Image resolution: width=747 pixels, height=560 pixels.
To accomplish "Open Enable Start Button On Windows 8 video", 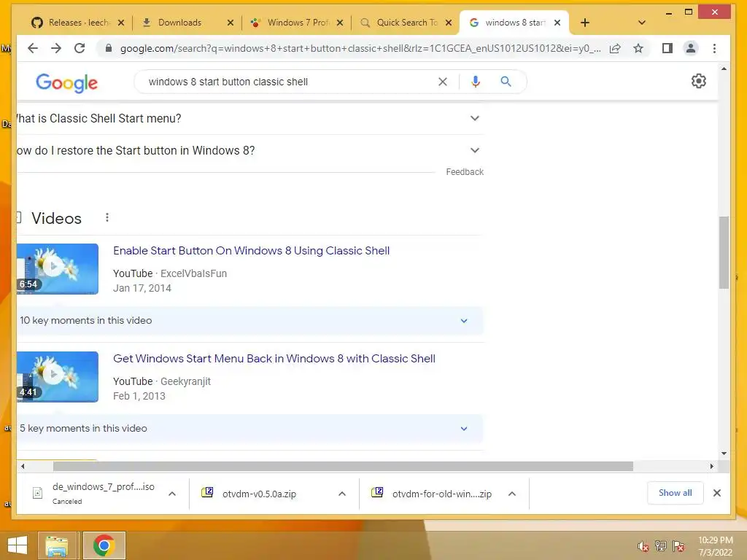I will pos(251,251).
